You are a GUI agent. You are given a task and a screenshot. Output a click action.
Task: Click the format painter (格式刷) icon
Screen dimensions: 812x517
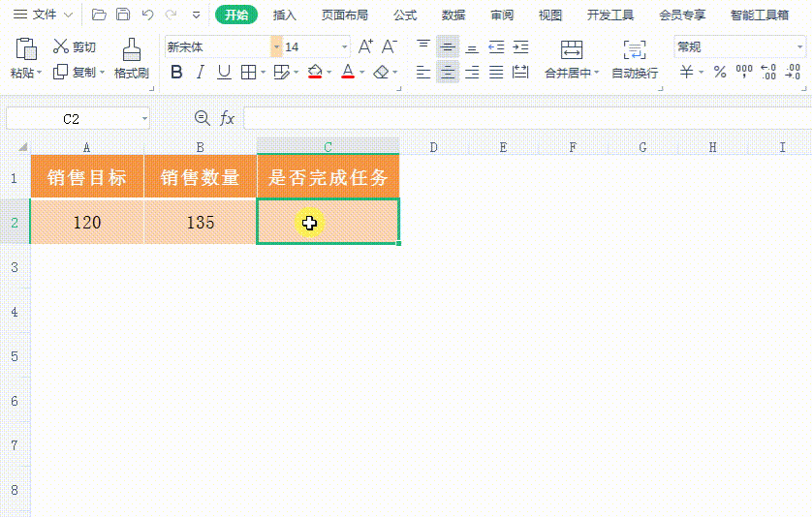131,49
